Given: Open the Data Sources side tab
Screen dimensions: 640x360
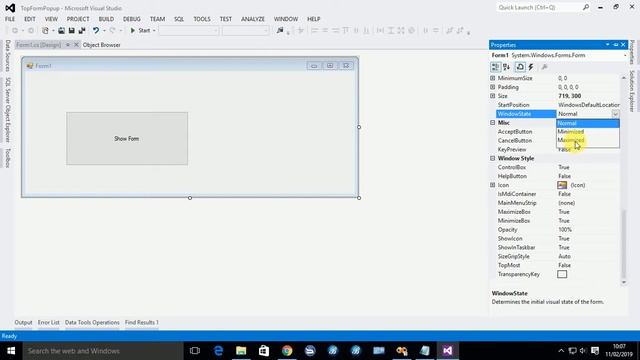Looking at the screenshot, I should (7, 56).
